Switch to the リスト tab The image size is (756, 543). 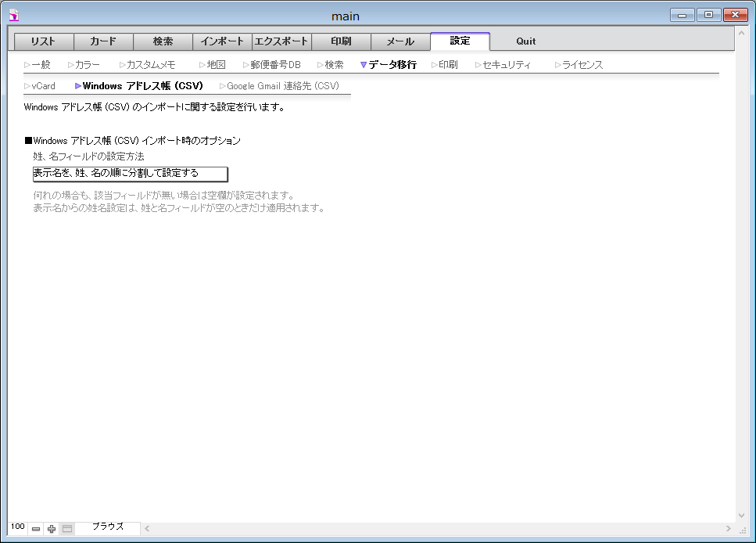pos(44,41)
